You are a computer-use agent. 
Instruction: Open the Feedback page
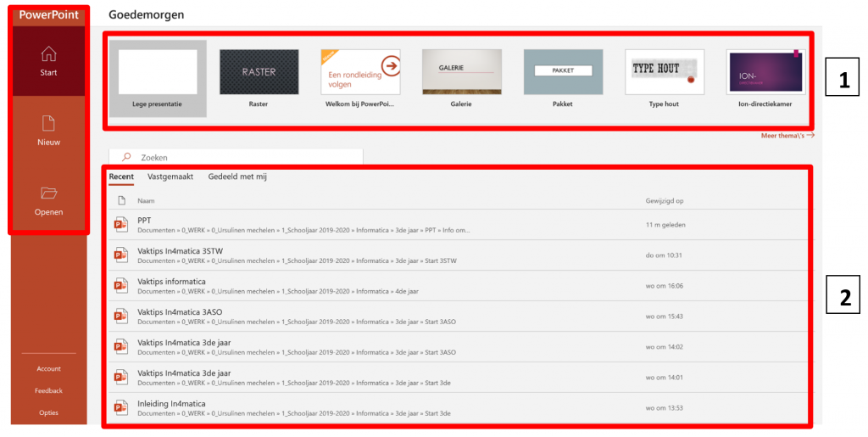click(48, 390)
